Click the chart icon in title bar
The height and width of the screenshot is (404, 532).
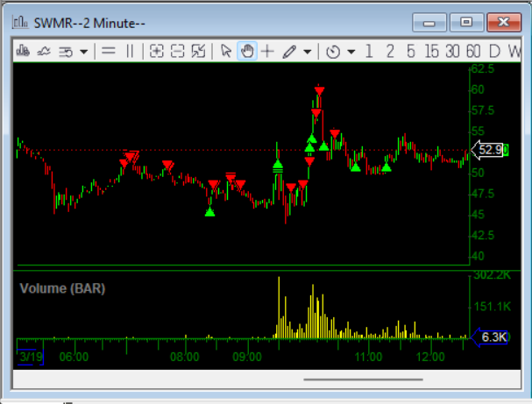coord(20,23)
